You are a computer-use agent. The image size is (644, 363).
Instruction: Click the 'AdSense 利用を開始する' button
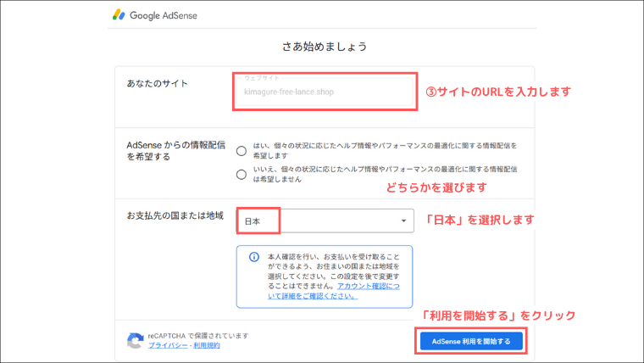coord(471,341)
